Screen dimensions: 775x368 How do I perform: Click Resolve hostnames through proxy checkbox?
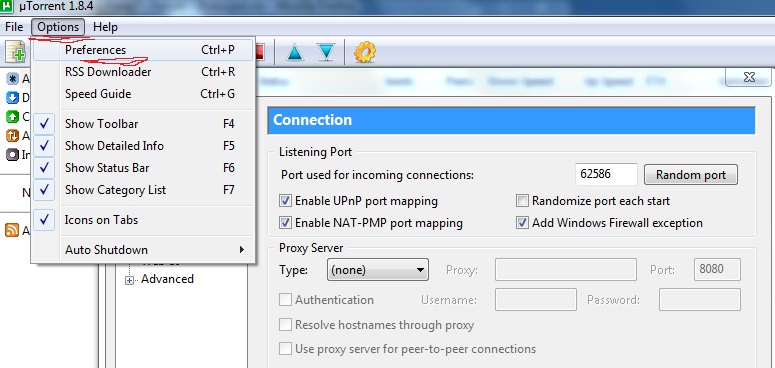(285, 325)
